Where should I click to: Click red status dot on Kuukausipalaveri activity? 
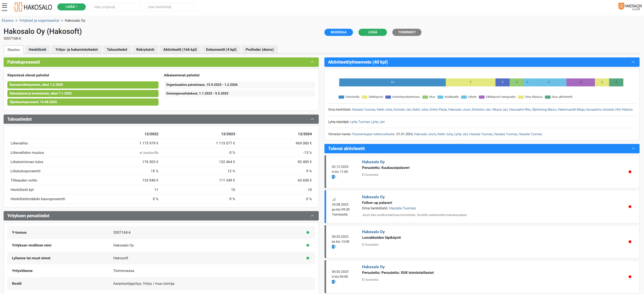[x=630, y=172]
